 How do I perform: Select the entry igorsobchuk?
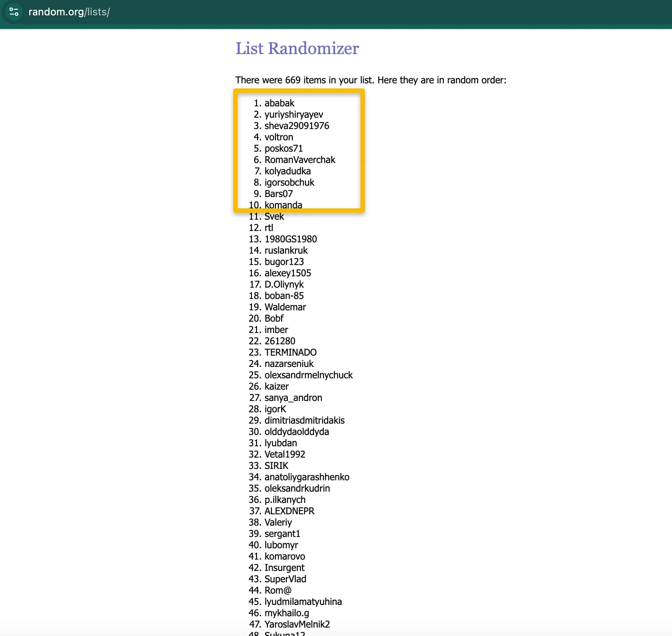pyautogui.click(x=289, y=182)
